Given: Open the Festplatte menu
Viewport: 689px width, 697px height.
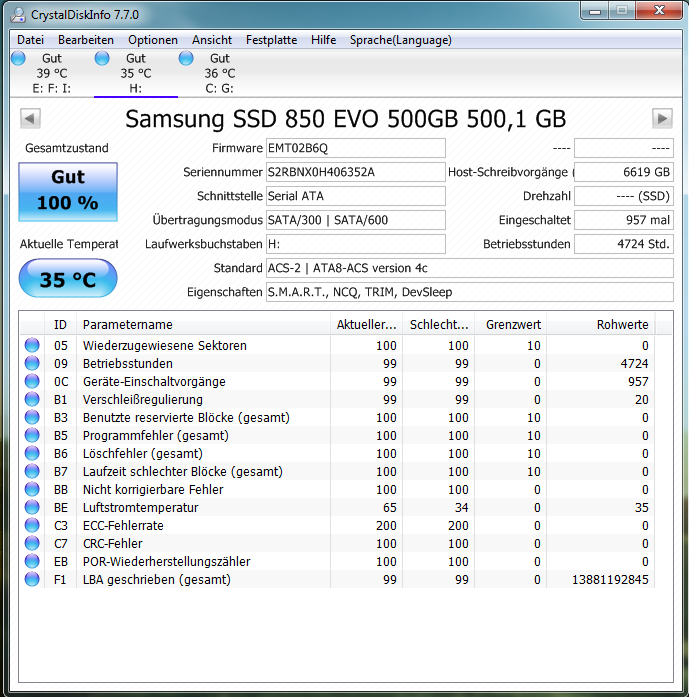Looking at the screenshot, I should coord(271,40).
